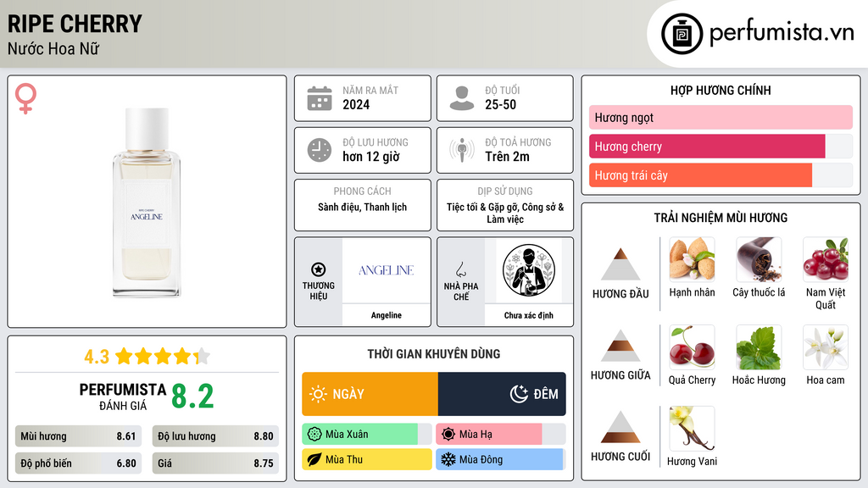Click the Hương giữa pyramid icon
868x488 pixels.
coord(620,346)
